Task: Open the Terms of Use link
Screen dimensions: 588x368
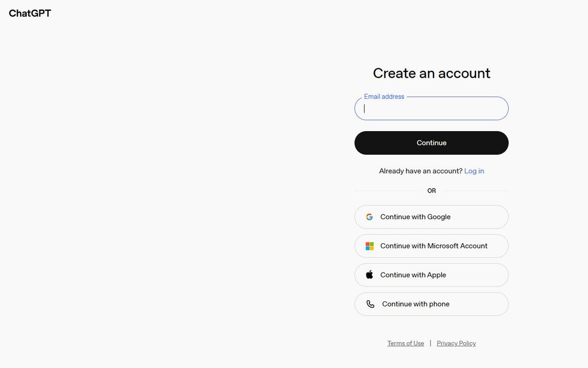Action: coord(405,343)
